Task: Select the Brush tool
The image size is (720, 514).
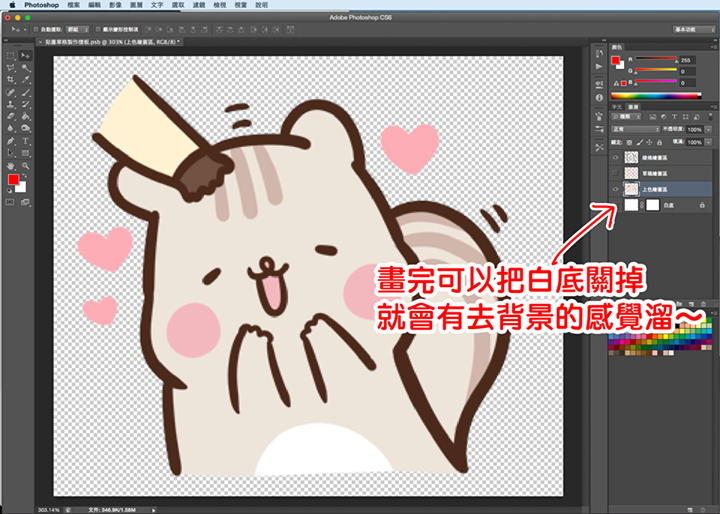Action: coord(26,92)
